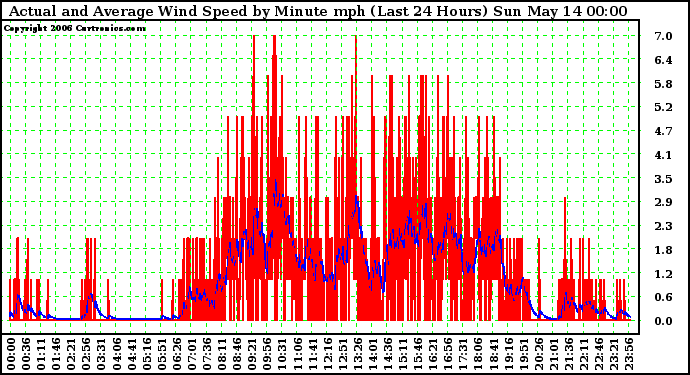Click the 05:51 x-axis time label
This screenshot has width=690, height=375.
[161, 354]
